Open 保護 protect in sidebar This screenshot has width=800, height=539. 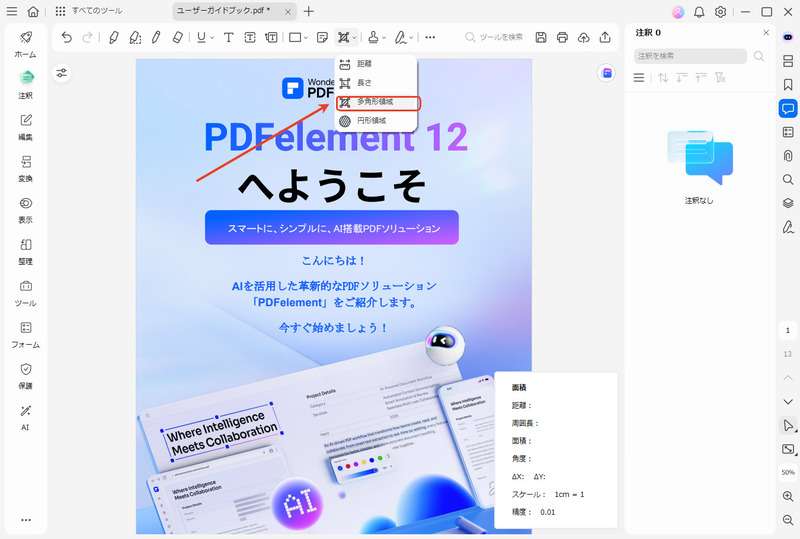(x=26, y=376)
